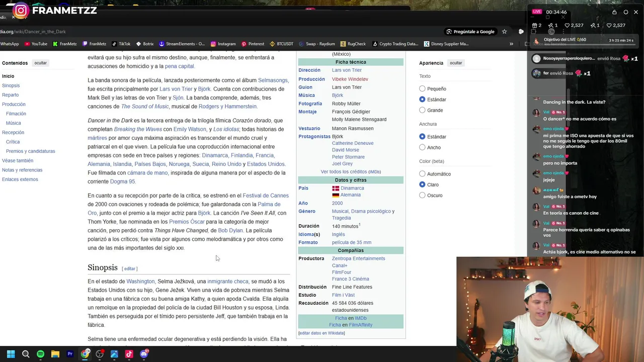Select the Estándar width option
The height and width of the screenshot is (362, 644).
tap(422, 137)
